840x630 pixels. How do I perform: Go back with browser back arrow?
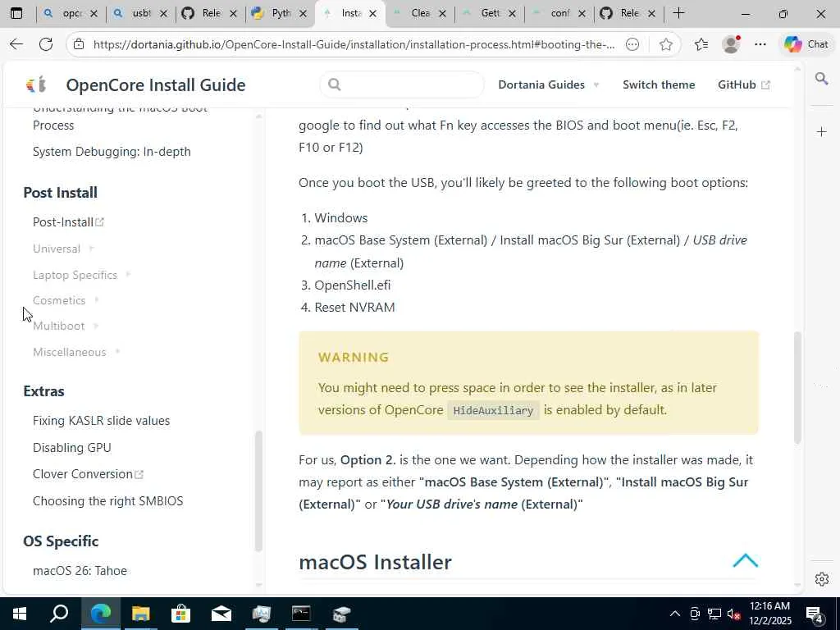(x=16, y=44)
